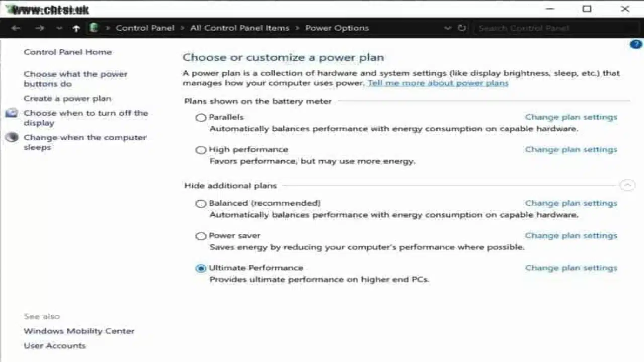Open the recent locations dropdown arrow
Viewport: 644px width, 362px height.
[59, 28]
